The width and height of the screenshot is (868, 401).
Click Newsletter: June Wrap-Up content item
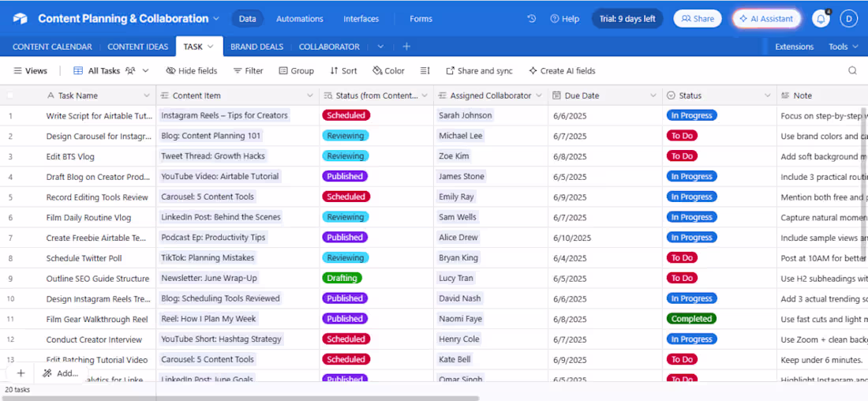(209, 278)
